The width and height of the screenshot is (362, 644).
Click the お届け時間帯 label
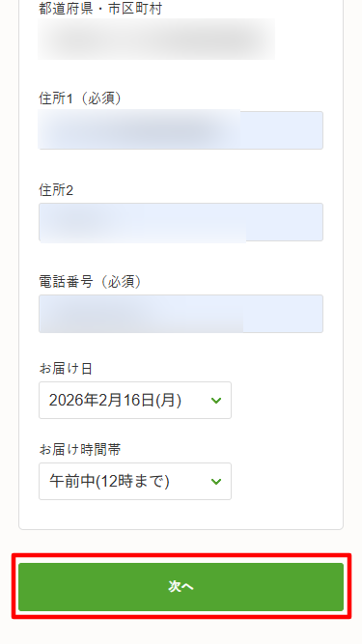pos(80,450)
